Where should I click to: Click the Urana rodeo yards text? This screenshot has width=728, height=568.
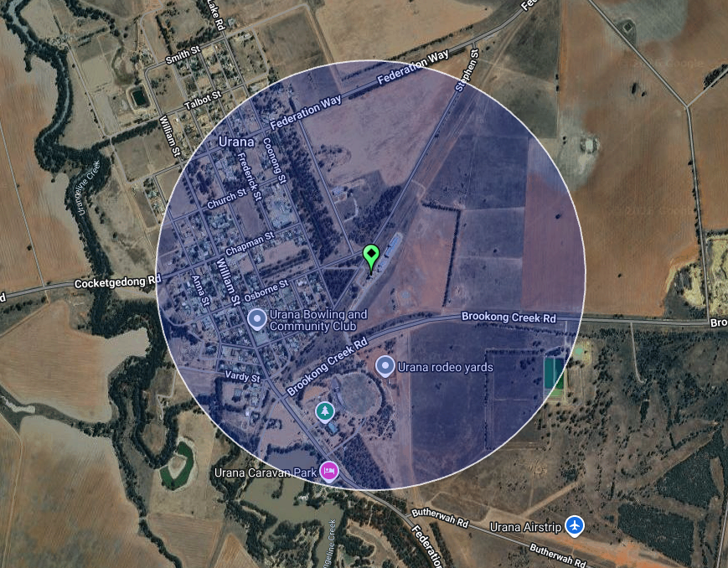point(445,368)
